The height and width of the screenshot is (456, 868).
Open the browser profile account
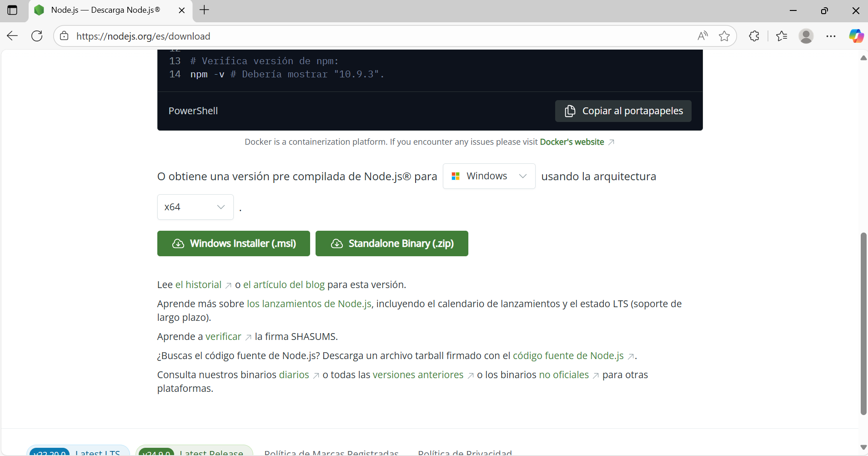point(807,36)
